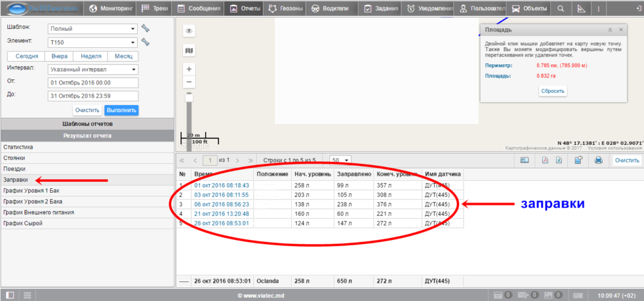The height and width of the screenshot is (301, 644).
Task: Export the report to PDF
Action: click(545, 161)
